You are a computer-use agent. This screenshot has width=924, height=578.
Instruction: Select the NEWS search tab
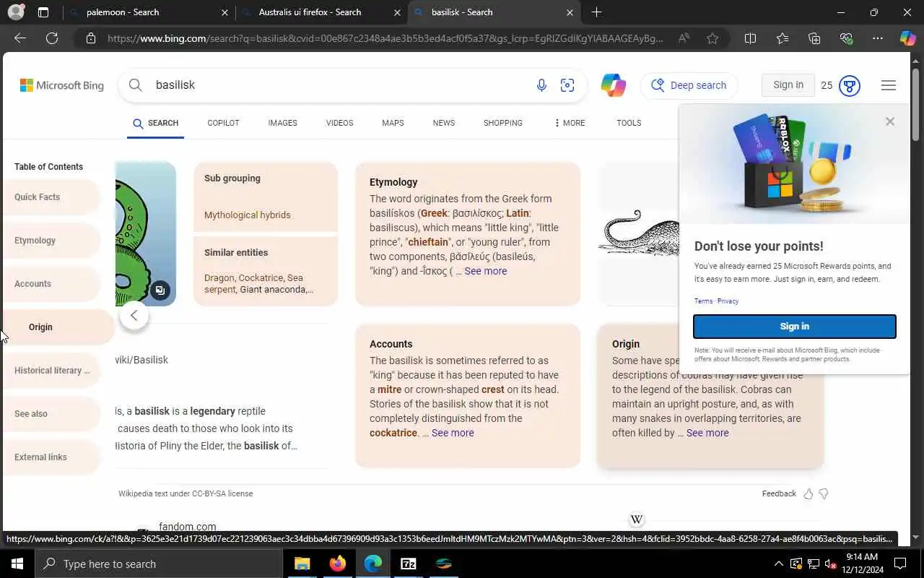pyautogui.click(x=444, y=123)
